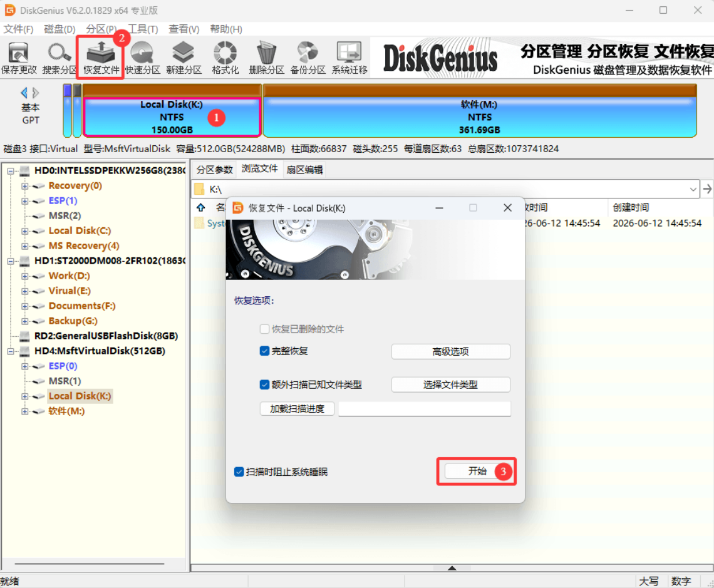Switch to the 分区参数 tab
This screenshot has height=588, width=714.
(214, 170)
